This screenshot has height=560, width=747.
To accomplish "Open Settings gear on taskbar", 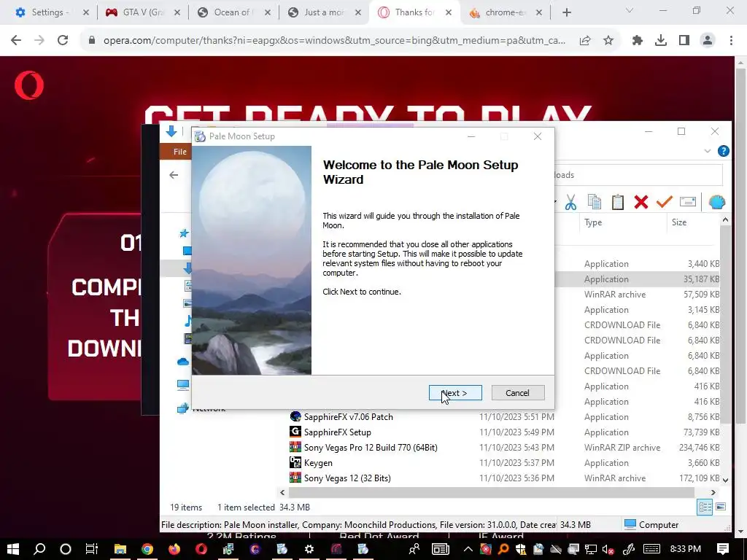I will click(309, 549).
